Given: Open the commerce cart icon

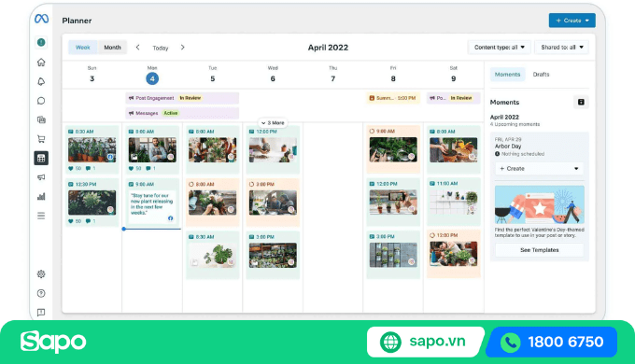Looking at the screenshot, I should [41, 139].
